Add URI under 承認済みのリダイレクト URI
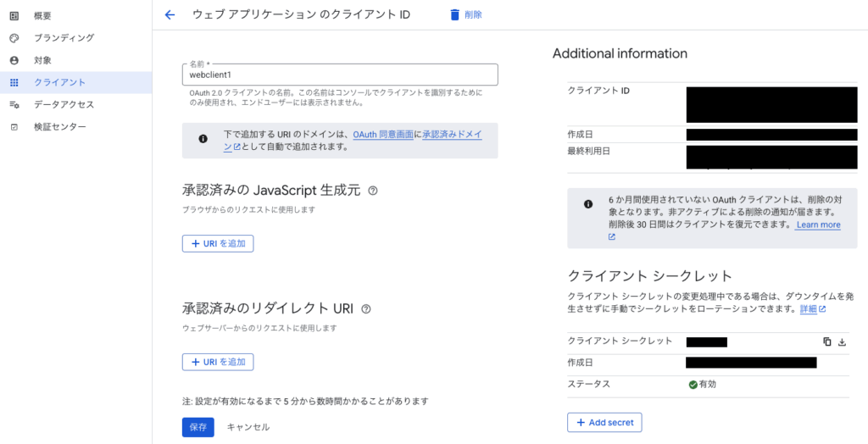Screen dimensions: 868x444 (218, 362)
